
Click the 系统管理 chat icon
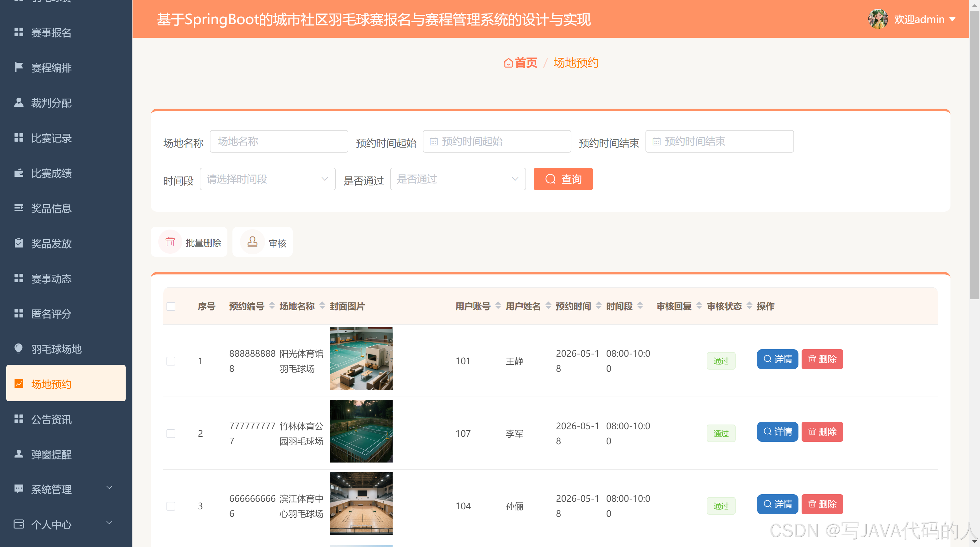19,489
